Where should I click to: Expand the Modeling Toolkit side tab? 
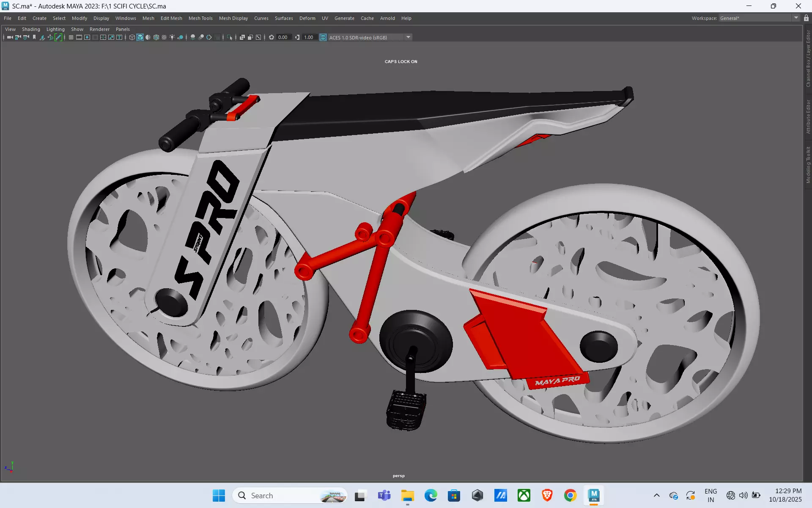pos(808,165)
